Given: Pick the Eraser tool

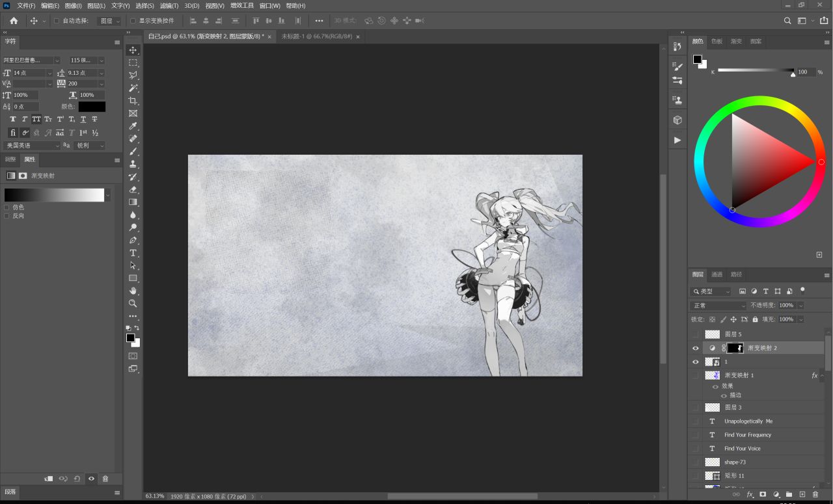Looking at the screenshot, I should click(133, 189).
